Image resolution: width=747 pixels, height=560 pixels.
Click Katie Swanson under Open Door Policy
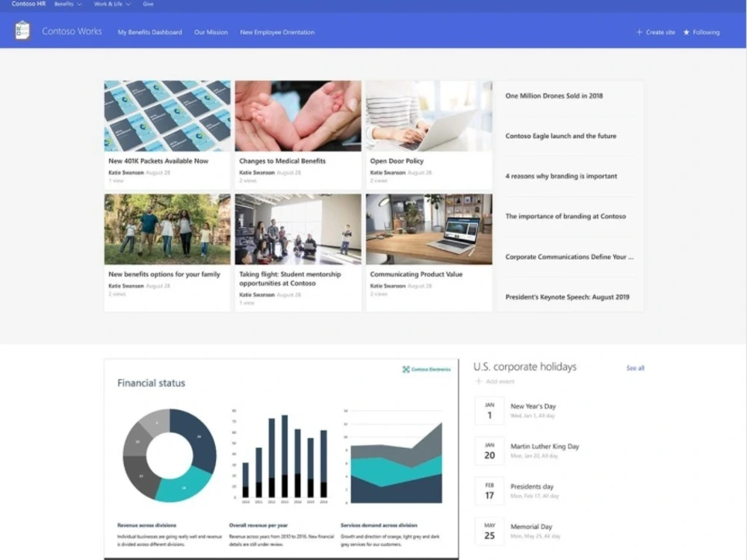pyautogui.click(x=388, y=172)
